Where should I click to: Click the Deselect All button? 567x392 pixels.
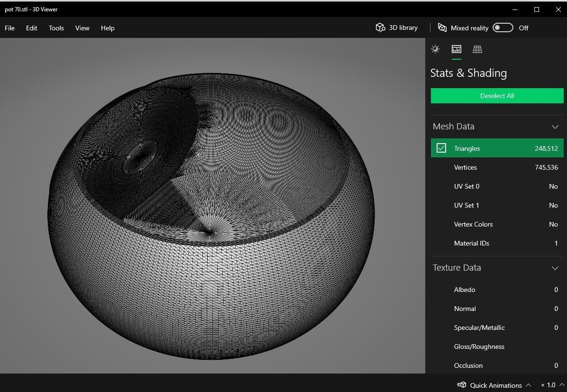(497, 96)
